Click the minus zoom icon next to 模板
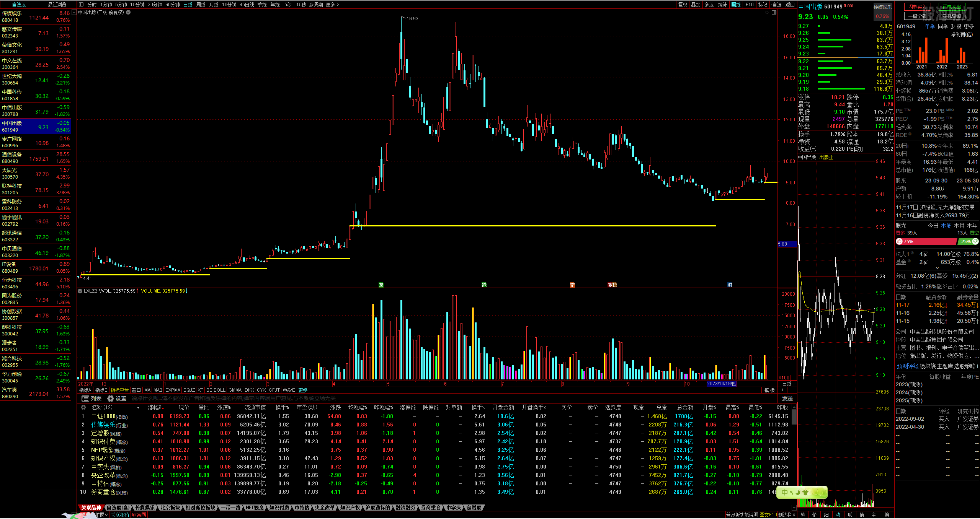 click(792, 390)
